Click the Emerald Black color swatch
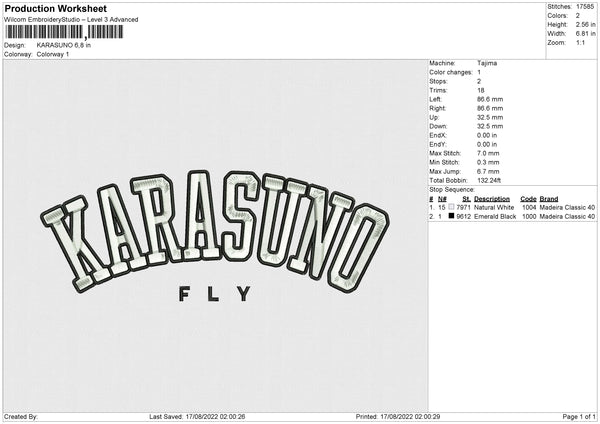Viewport: 600px width, 424px height. (x=451, y=216)
